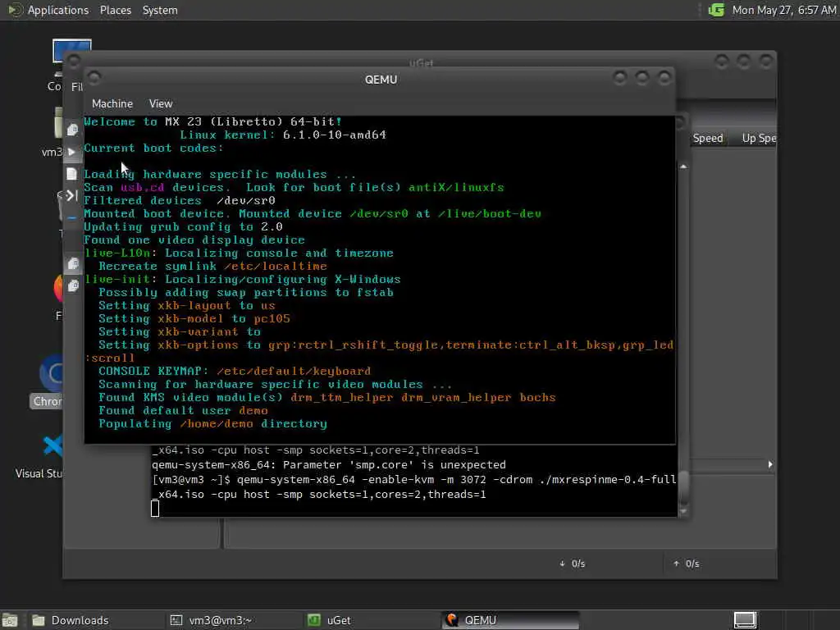Select the Finished (skip-to-end) icon in uGet sidebar
This screenshot has width=840, height=630.
pyautogui.click(x=72, y=195)
